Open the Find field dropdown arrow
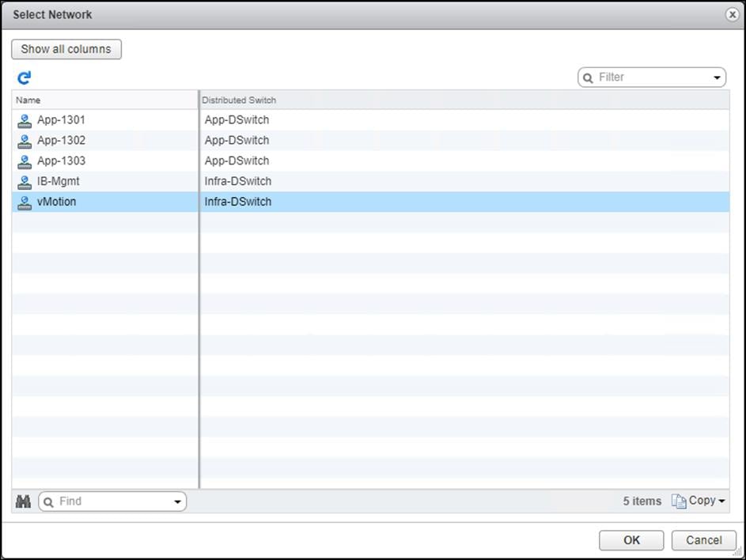The height and width of the screenshot is (560, 746). pos(179,501)
